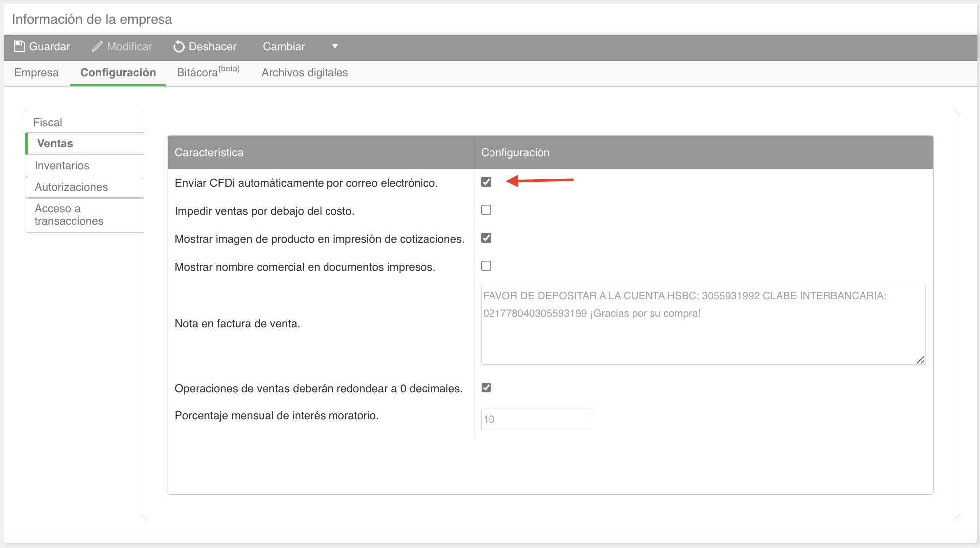Select Fiscal in the side menu

[x=83, y=122]
